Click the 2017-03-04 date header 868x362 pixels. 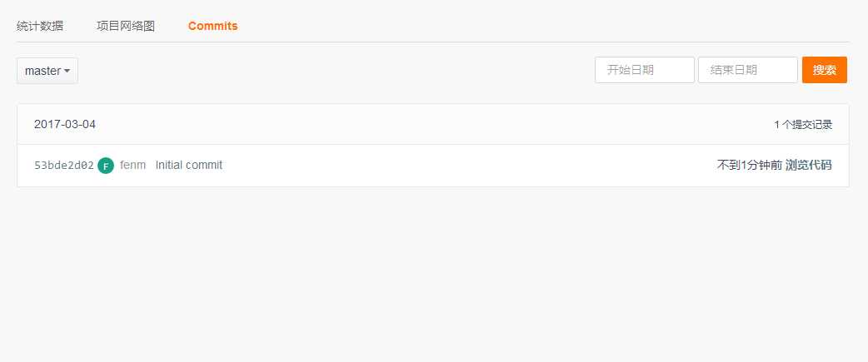coord(65,124)
